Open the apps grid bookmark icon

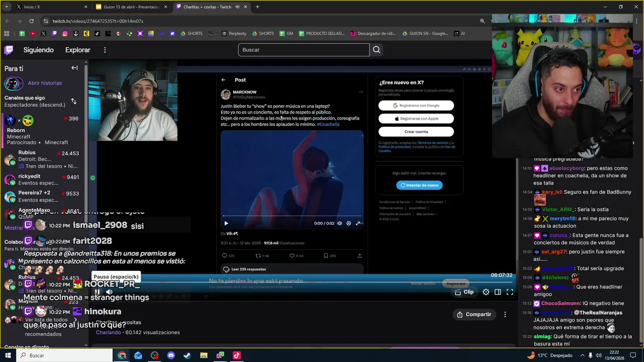tap(7, 34)
